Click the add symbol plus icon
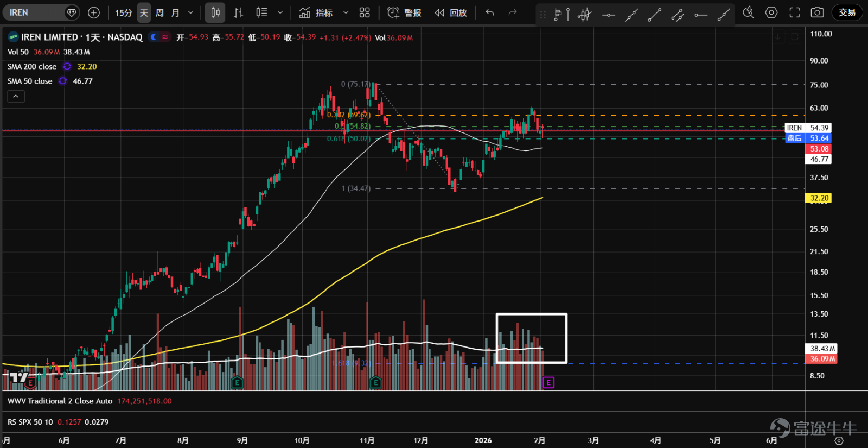868x448 pixels. coord(94,12)
